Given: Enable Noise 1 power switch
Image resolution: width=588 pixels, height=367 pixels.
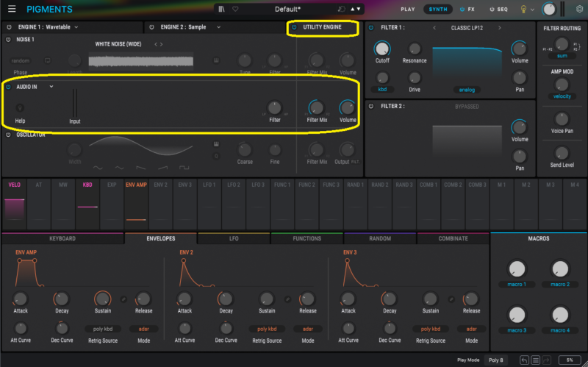Looking at the screenshot, I should pyautogui.click(x=8, y=40).
